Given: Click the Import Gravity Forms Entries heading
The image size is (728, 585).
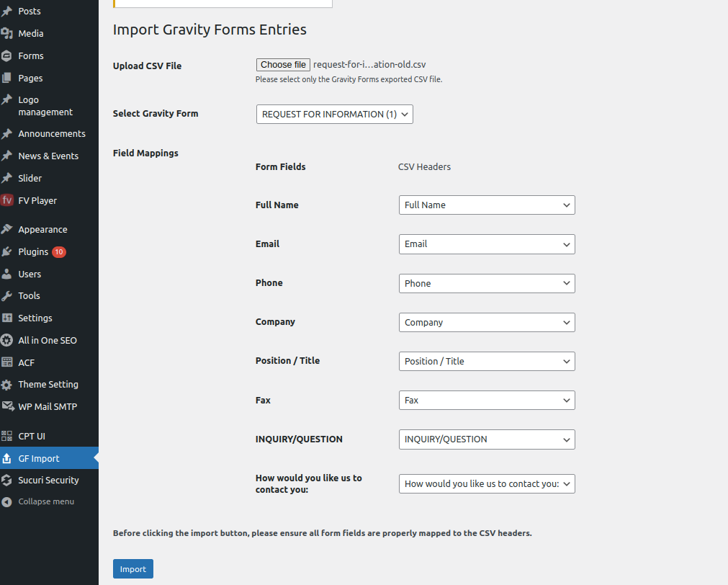Looking at the screenshot, I should pyautogui.click(x=210, y=30).
